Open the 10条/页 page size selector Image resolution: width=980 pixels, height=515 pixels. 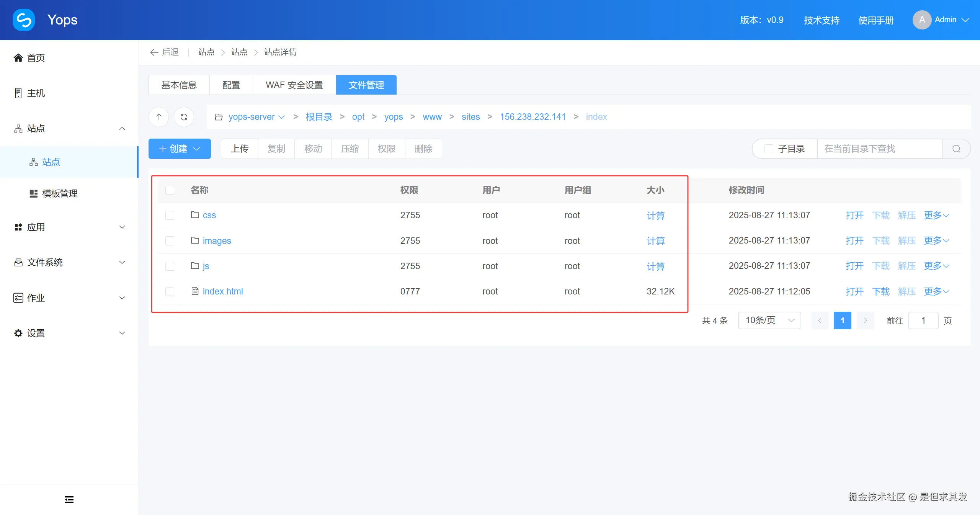click(x=769, y=320)
